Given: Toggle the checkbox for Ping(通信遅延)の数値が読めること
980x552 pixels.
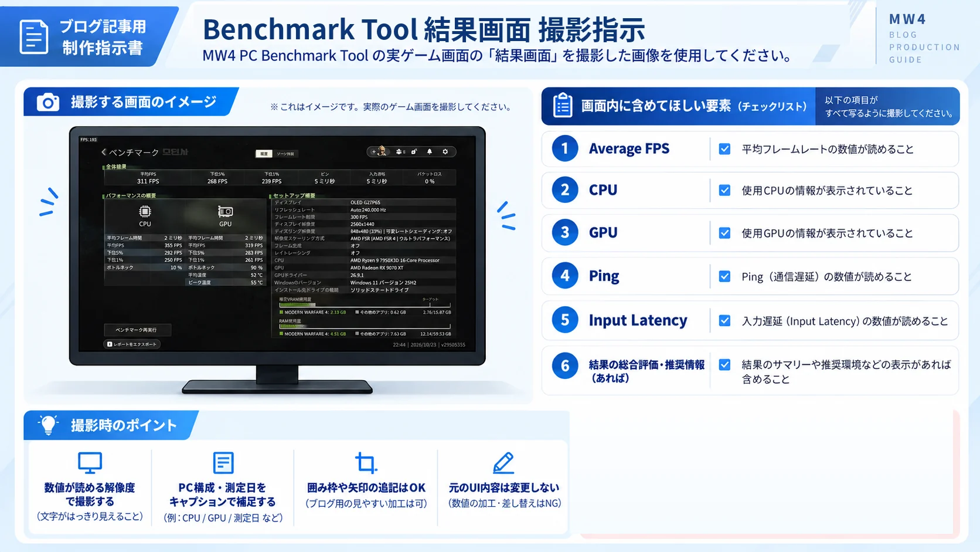Looking at the screenshot, I should coord(724,276).
